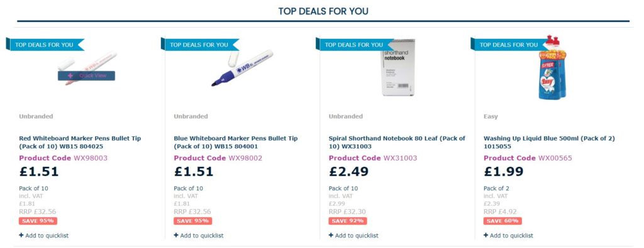Click the SAVE 60% badge on washing liquid
Image resolution: width=644 pixels, height=248 pixels.
[x=502, y=221]
